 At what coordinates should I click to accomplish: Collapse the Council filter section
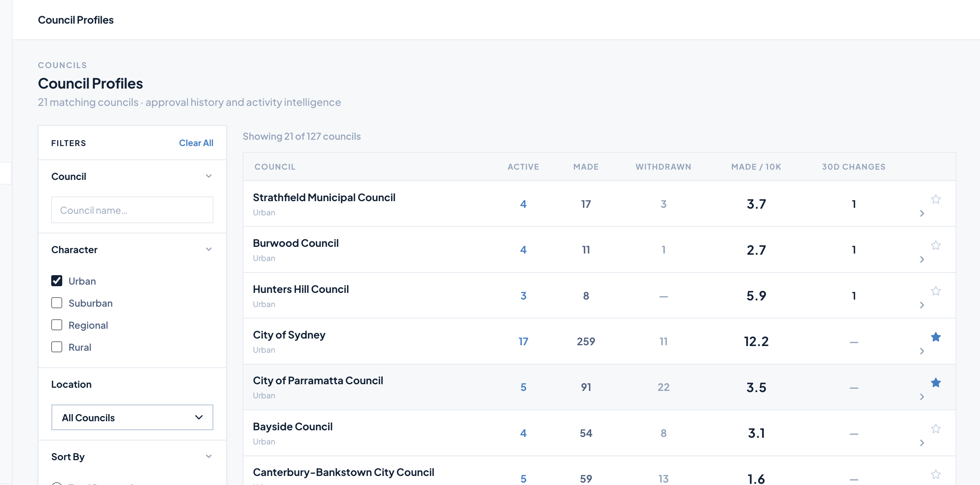209,176
